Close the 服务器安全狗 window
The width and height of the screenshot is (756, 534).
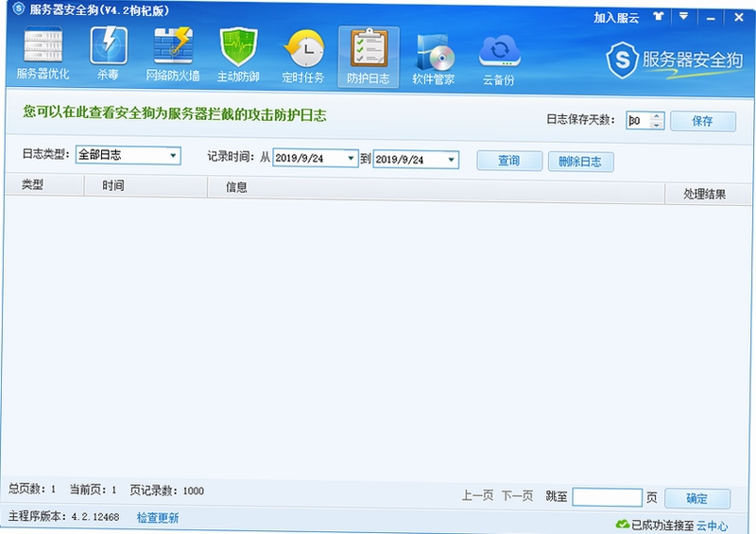pyautogui.click(x=739, y=17)
